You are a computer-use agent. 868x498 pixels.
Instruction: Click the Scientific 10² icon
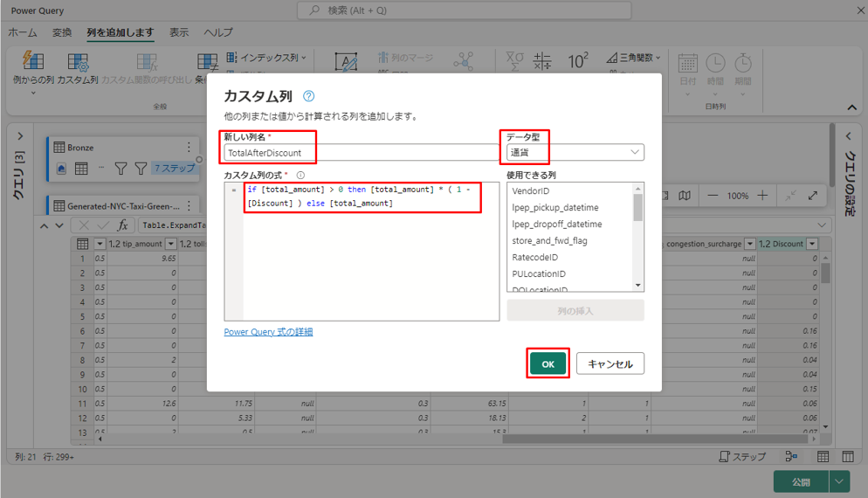577,61
